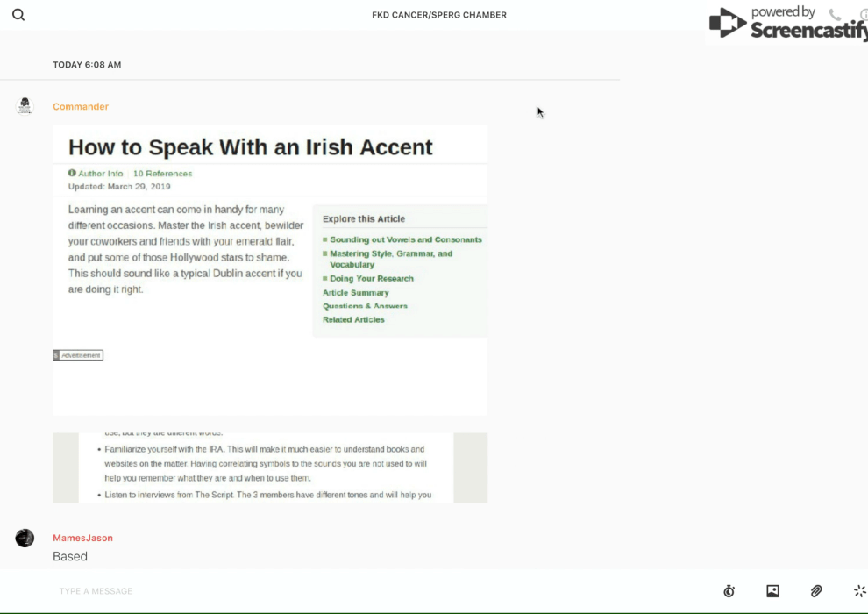Click the send picture icon
The height and width of the screenshot is (614, 868).
[x=772, y=591]
